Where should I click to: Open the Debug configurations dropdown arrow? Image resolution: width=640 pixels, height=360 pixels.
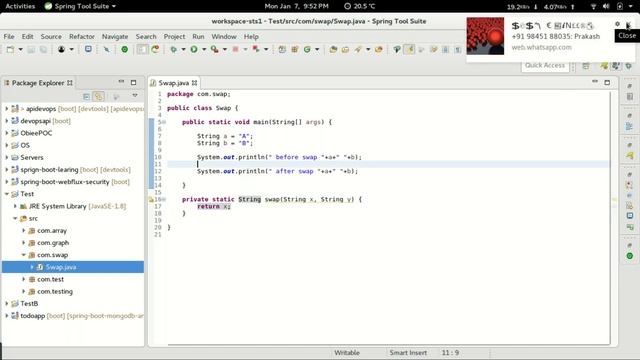[x=183, y=49]
